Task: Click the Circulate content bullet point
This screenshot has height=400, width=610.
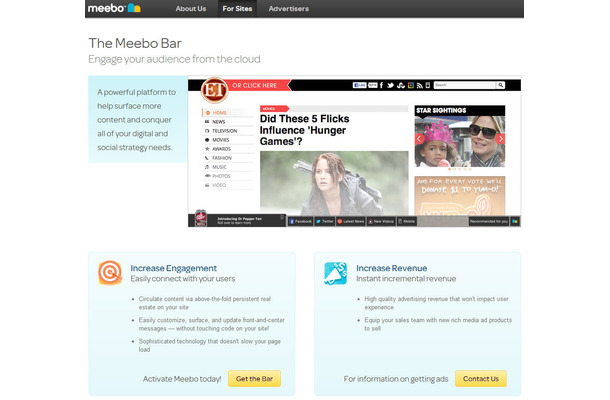Action: (205, 303)
